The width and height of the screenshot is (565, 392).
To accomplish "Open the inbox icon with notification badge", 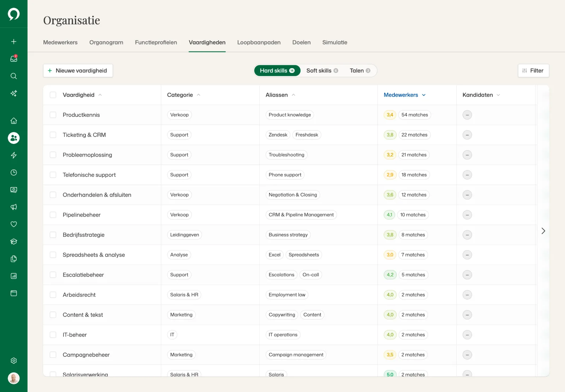I will coord(14,59).
